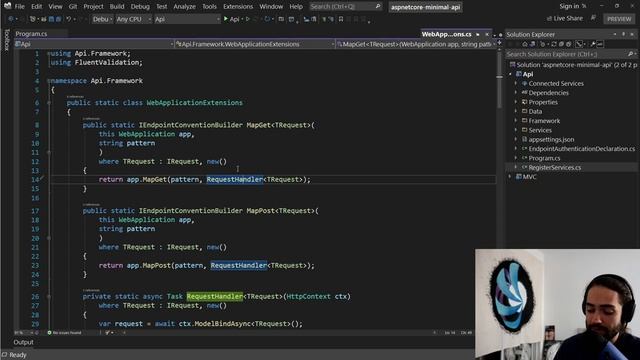This screenshot has height=360, width=640.
Task: Click the Sign in link
Action: tap(569, 6)
